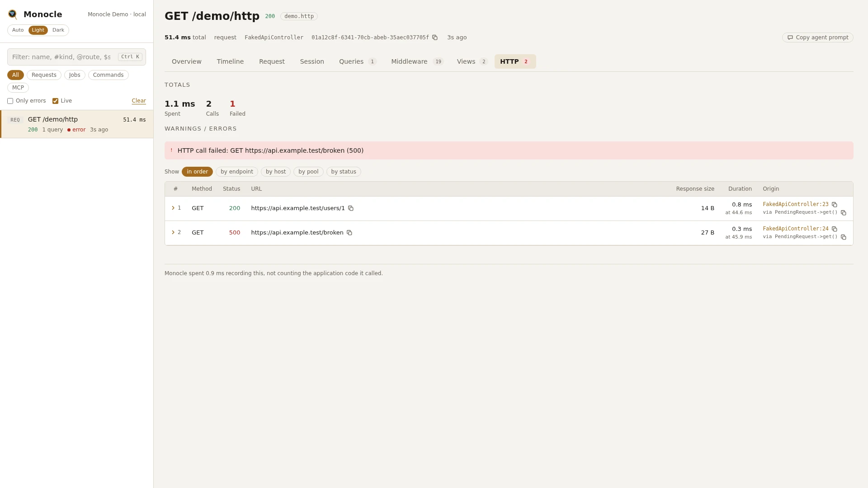868x488 pixels.
Task: Copy PendingRequest->get() in row 2
Action: pyautogui.click(x=844, y=237)
